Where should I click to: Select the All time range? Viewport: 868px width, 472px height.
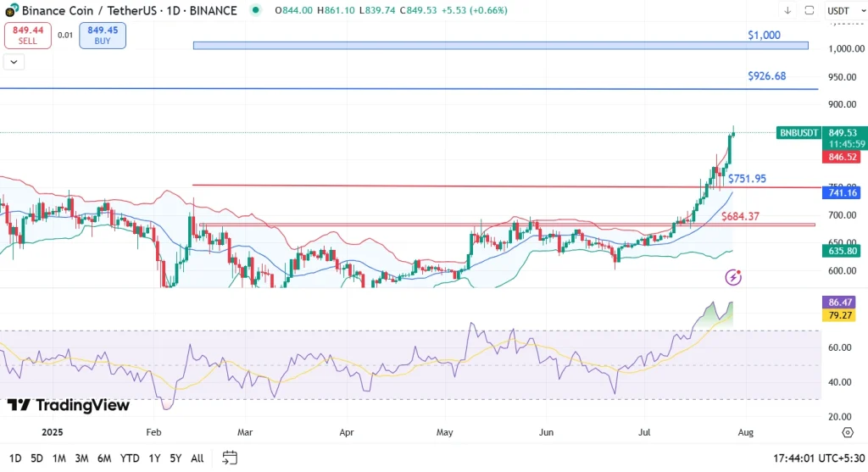pos(197,458)
